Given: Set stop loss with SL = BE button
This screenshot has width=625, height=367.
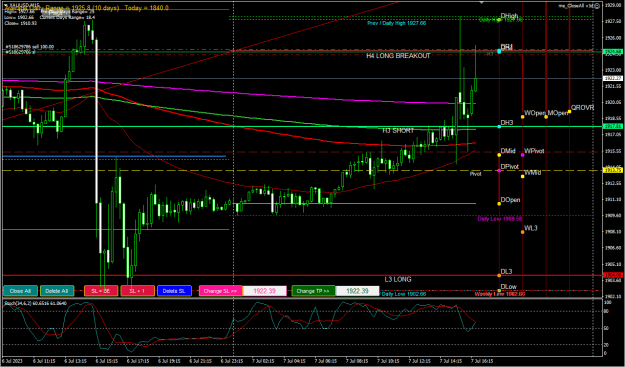Looking at the screenshot, I should [x=101, y=291].
